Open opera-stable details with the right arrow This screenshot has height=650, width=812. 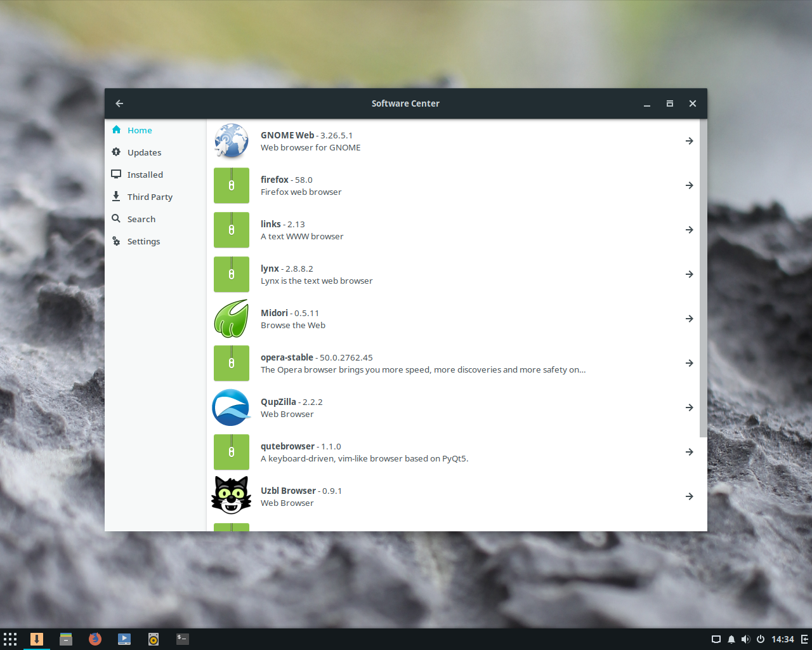pos(689,363)
